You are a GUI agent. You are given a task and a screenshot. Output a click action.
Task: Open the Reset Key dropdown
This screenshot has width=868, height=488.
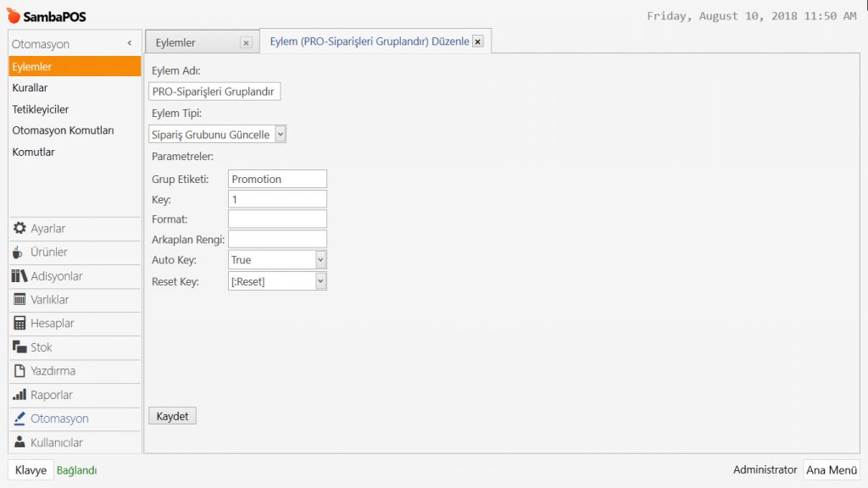[x=277, y=281]
